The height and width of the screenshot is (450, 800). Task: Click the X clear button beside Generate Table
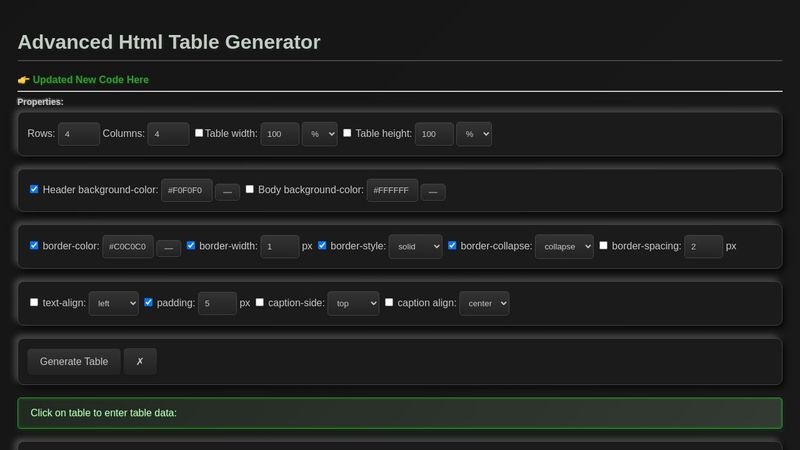[140, 361]
